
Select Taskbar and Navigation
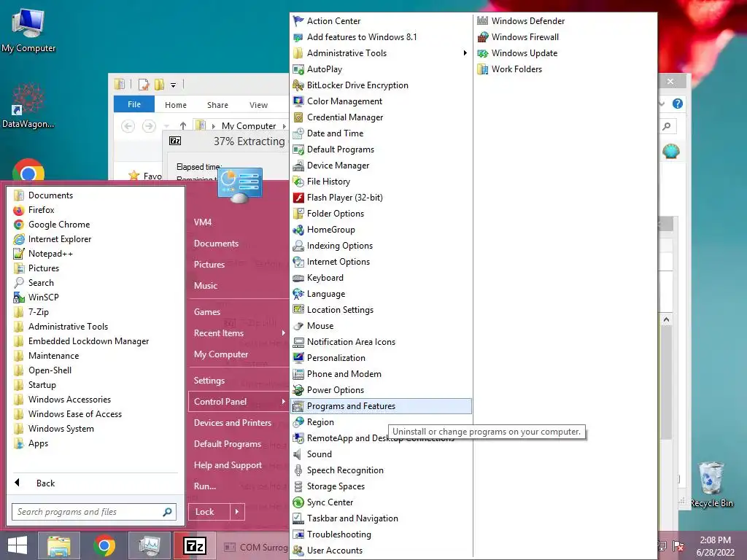[381, 518]
